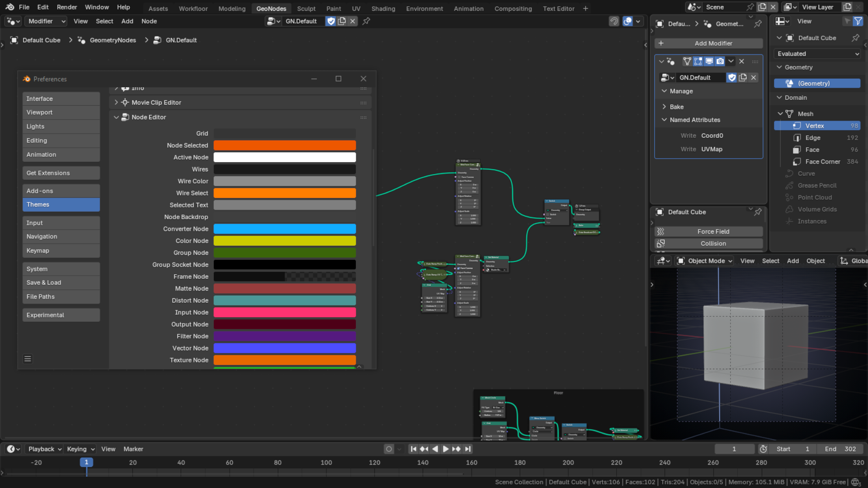Collapse Named Attributes panel
This screenshot has width=868, height=488.
[x=664, y=120]
